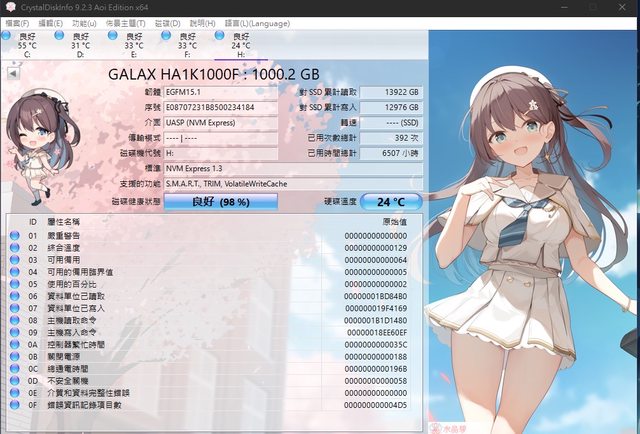Viewport: 640px width, 434px height.
Task: Select raw value 00000019F4169
Action: click(x=376, y=308)
